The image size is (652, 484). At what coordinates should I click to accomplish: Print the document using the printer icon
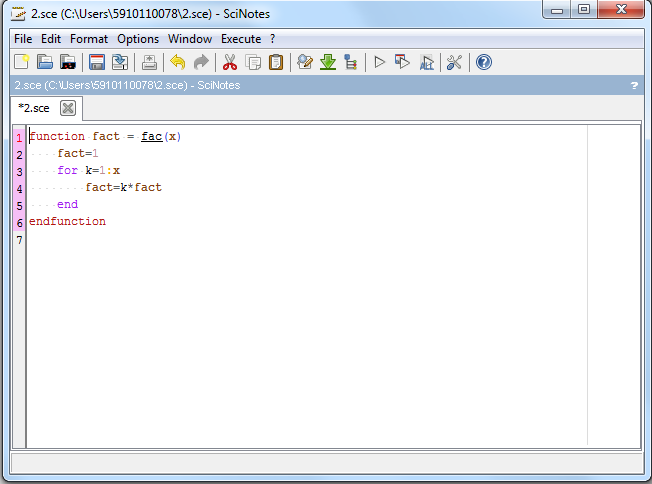(x=149, y=62)
